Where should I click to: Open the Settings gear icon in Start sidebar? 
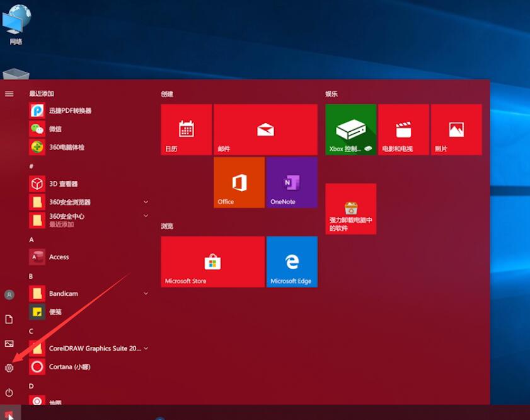tap(9, 368)
